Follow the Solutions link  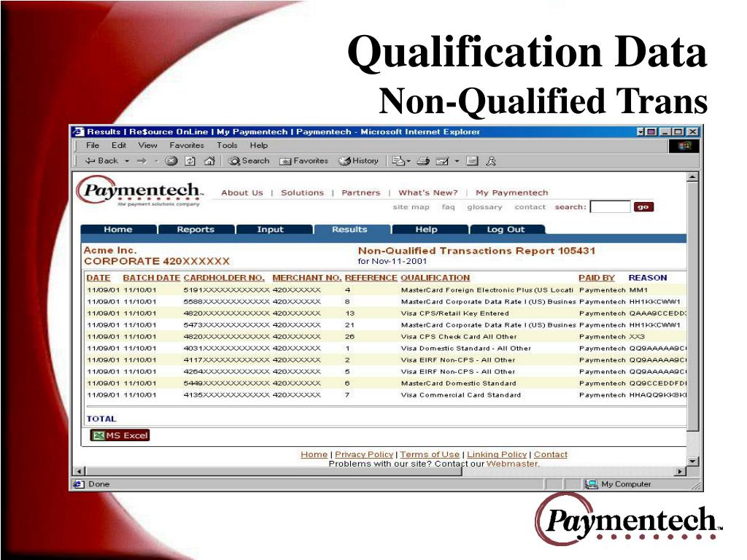click(302, 192)
